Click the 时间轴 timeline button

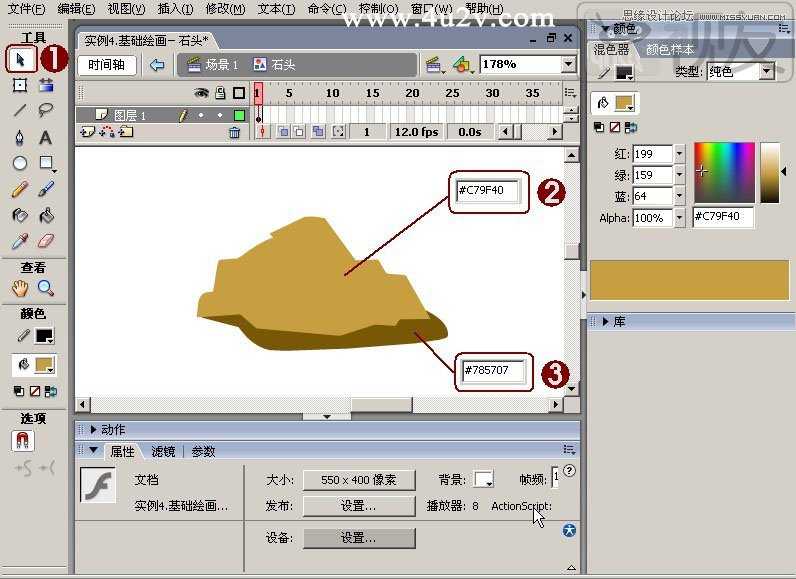click(x=107, y=65)
